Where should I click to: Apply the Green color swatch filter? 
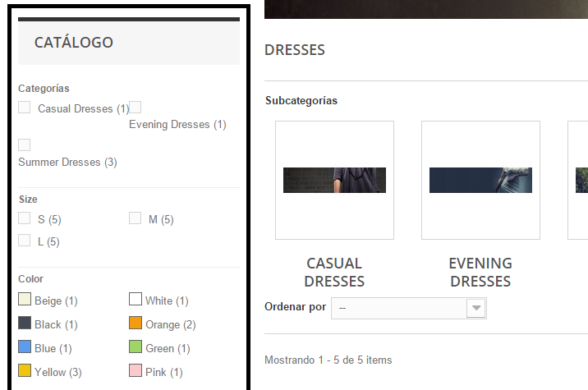tap(136, 347)
